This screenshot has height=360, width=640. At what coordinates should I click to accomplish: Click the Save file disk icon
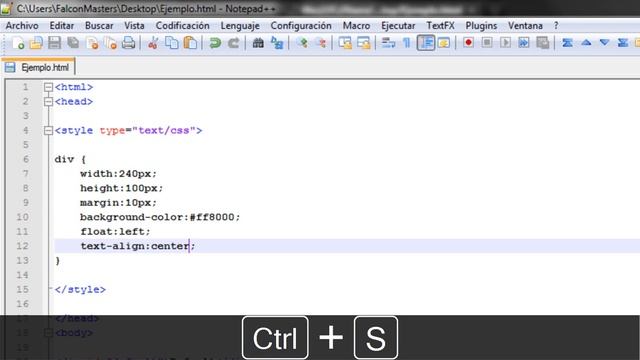(x=54, y=42)
